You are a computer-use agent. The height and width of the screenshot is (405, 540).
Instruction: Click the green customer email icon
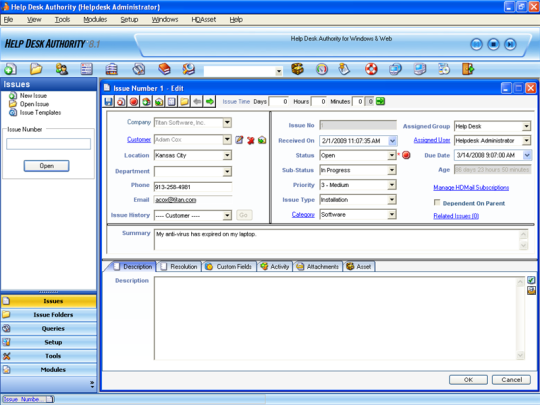click(262, 140)
